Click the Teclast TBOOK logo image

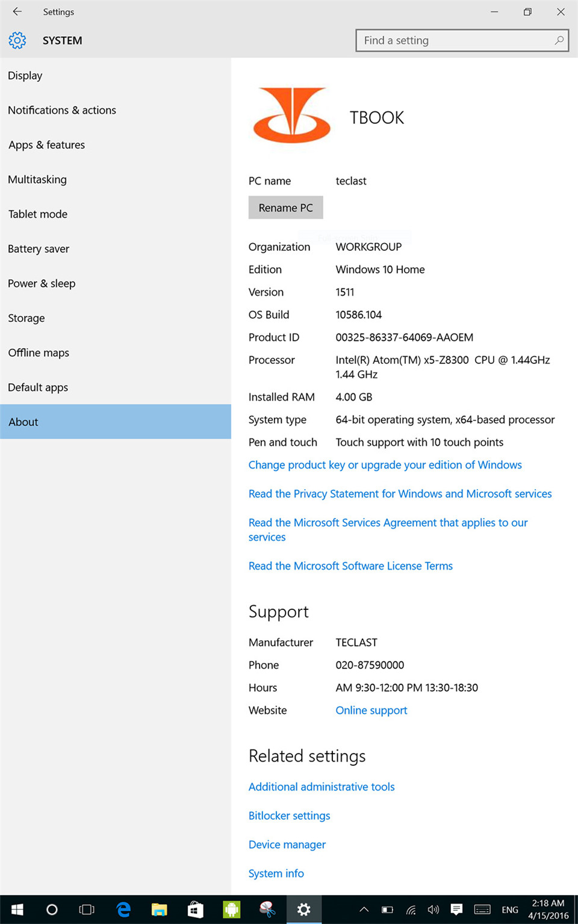292,115
